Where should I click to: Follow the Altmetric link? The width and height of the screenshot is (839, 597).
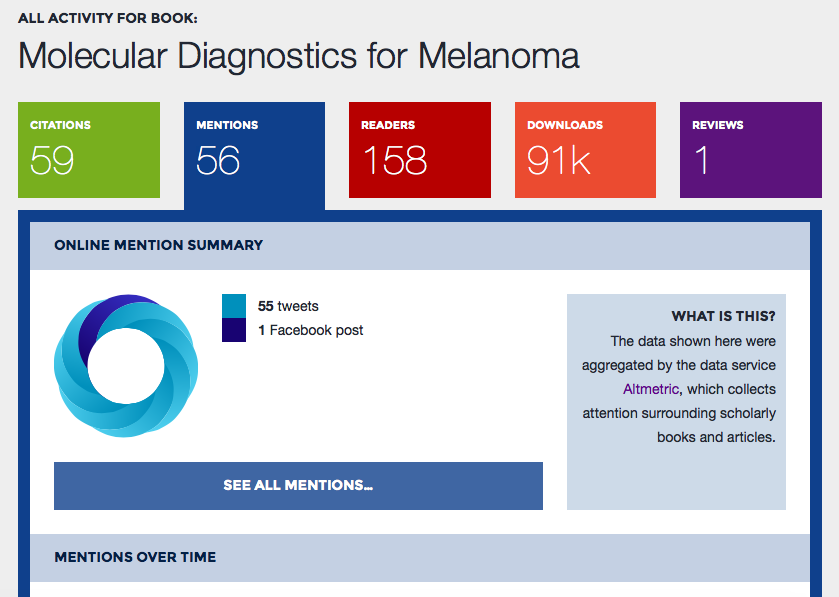point(651,389)
